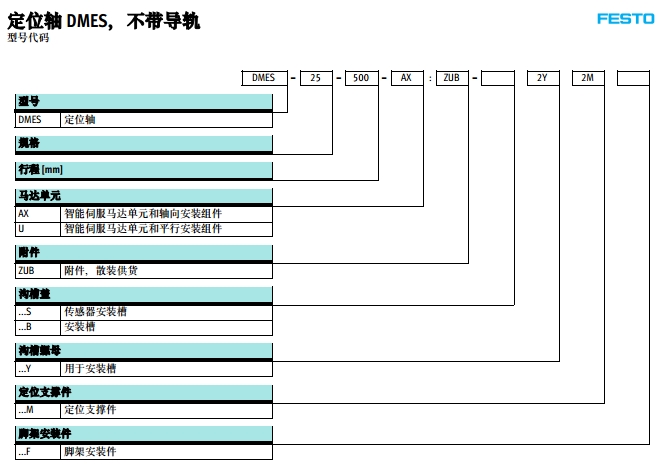Click the 定位支撑件 section header
The height and width of the screenshot is (471, 664).
[x=144, y=392]
